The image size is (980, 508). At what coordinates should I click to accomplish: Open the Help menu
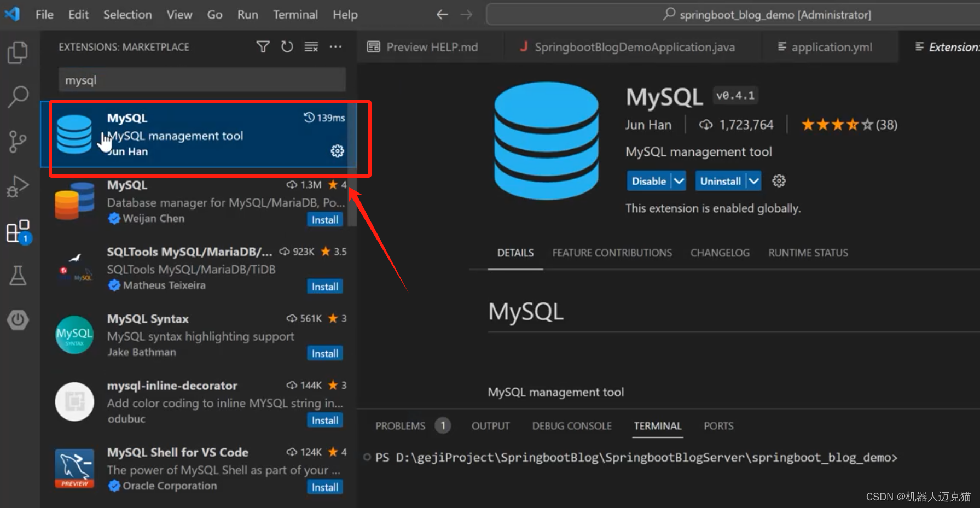click(x=345, y=15)
